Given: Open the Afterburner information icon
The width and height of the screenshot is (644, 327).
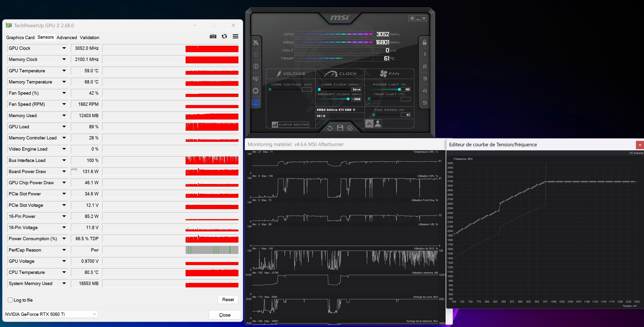Looking at the screenshot, I should coord(256,66).
